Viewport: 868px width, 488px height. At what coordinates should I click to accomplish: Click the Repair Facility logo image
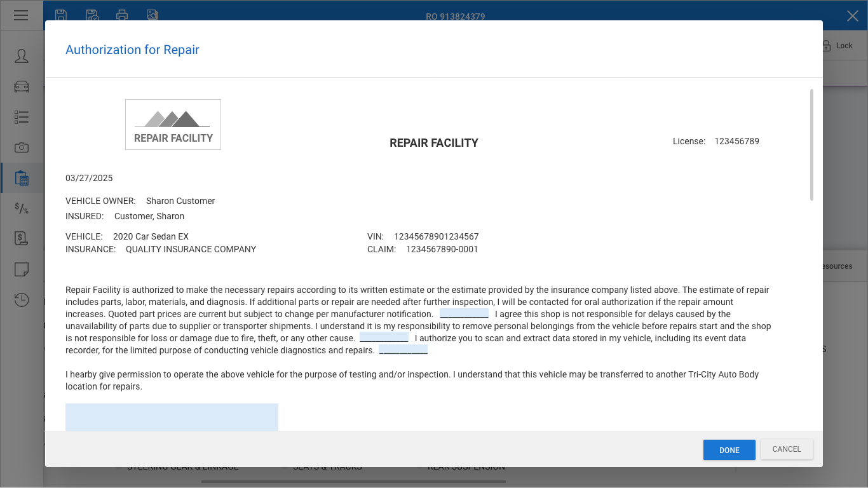[x=173, y=125]
